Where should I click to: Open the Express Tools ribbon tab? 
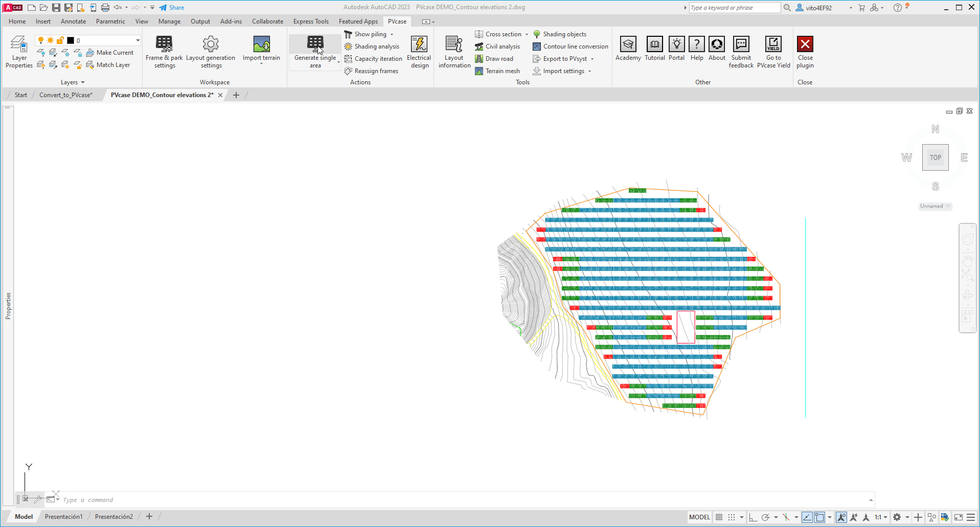coord(310,21)
